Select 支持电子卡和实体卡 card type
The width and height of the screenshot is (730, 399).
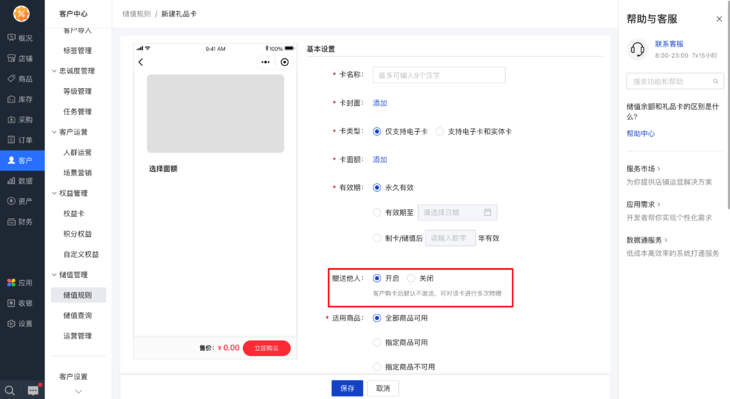(439, 132)
